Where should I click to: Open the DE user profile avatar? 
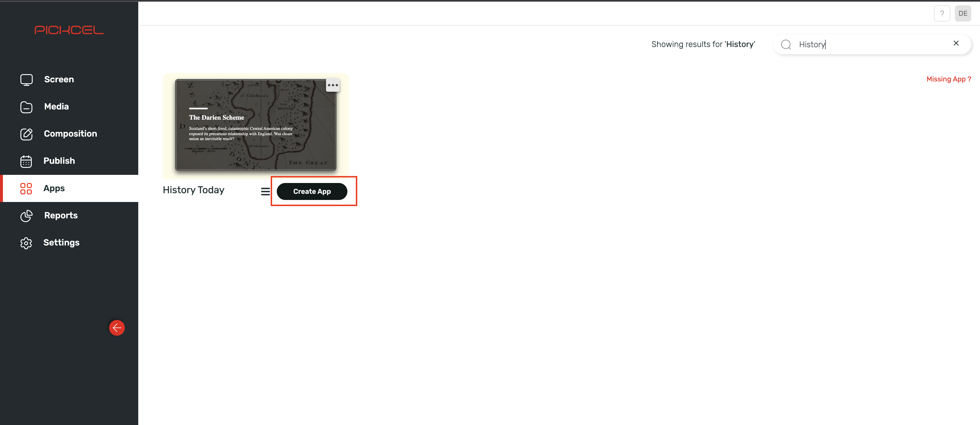point(963,13)
